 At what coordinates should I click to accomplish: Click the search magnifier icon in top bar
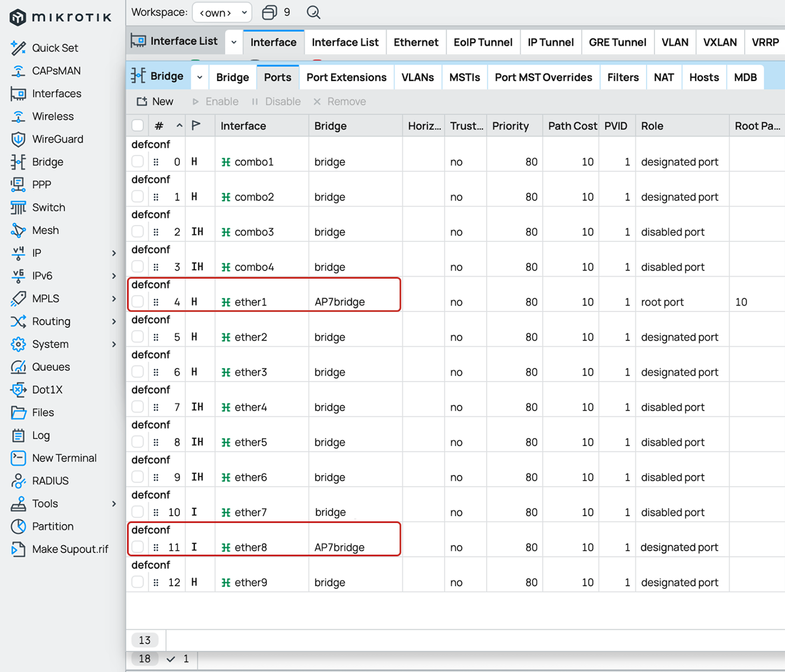pos(314,12)
